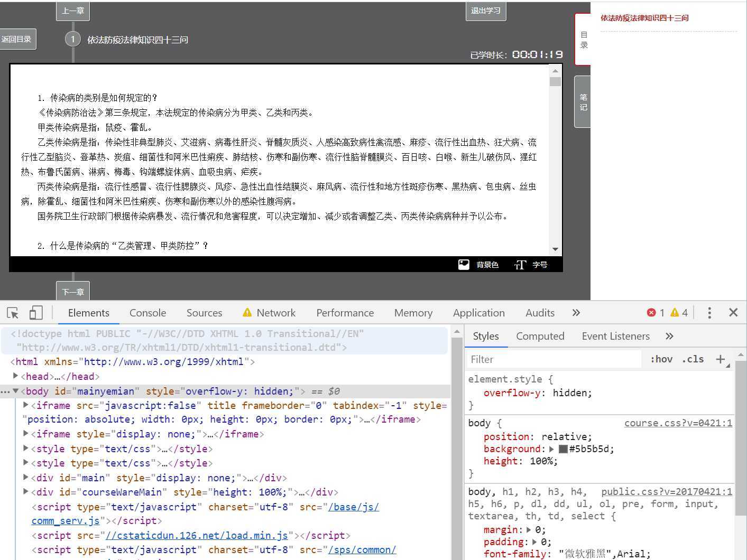Click the 背景色 background color icon
The image size is (747, 560).
(464, 265)
